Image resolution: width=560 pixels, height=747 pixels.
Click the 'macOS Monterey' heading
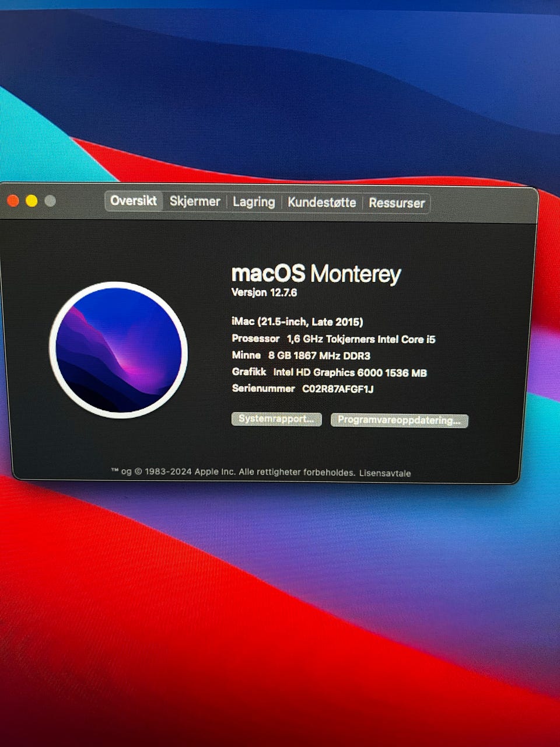point(316,273)
